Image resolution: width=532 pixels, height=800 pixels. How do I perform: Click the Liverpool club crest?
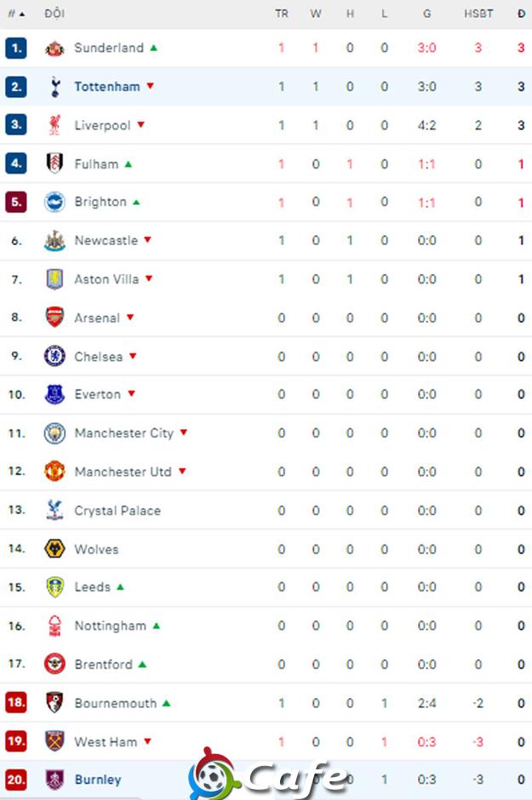pyautogui.click(x=54, y=125)
